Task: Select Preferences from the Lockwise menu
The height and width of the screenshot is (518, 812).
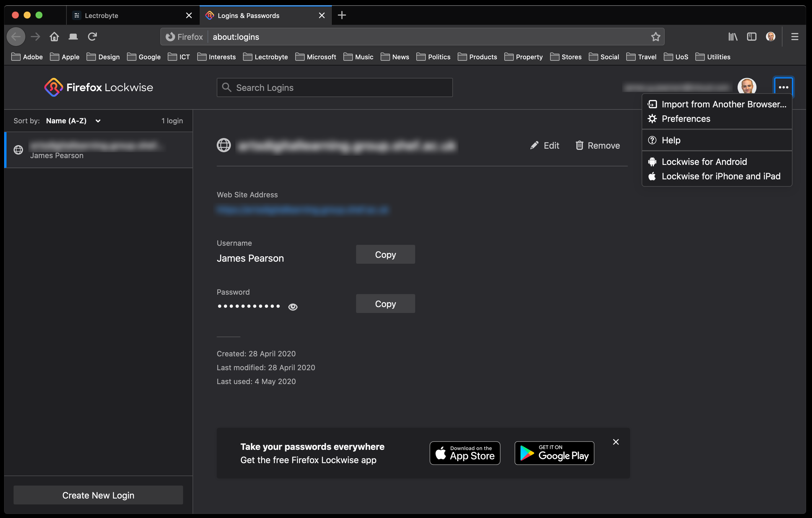Action: [x=717, y=119]
